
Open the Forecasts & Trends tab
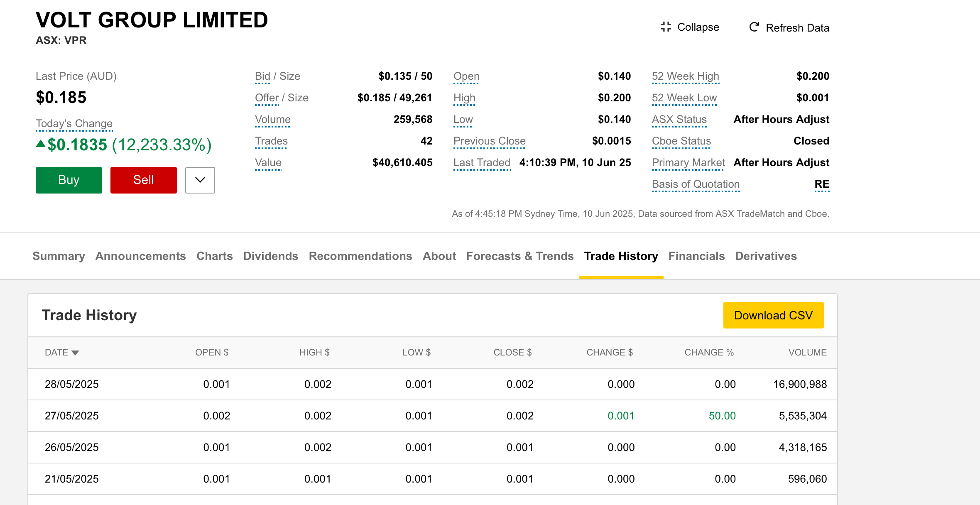(x=520, y=256)
